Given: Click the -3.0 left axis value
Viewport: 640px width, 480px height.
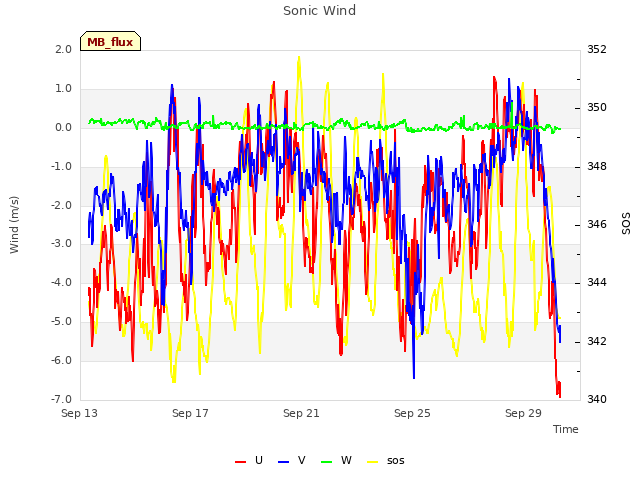Looking at the screenshot, I should [x=61, y=244].
